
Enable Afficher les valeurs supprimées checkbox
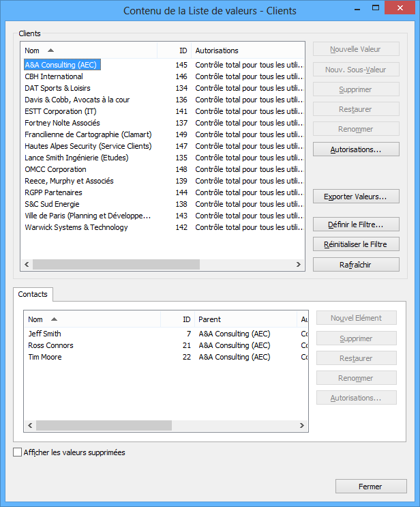[18, 452]
